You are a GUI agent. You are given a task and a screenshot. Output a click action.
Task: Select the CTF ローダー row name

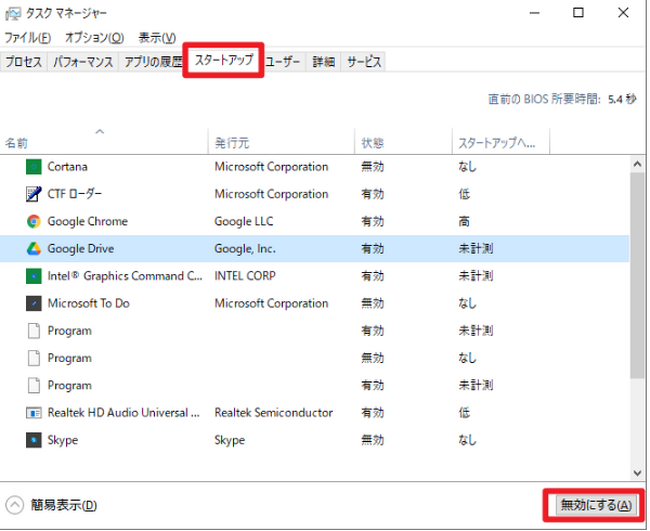(x=75, y=194)
